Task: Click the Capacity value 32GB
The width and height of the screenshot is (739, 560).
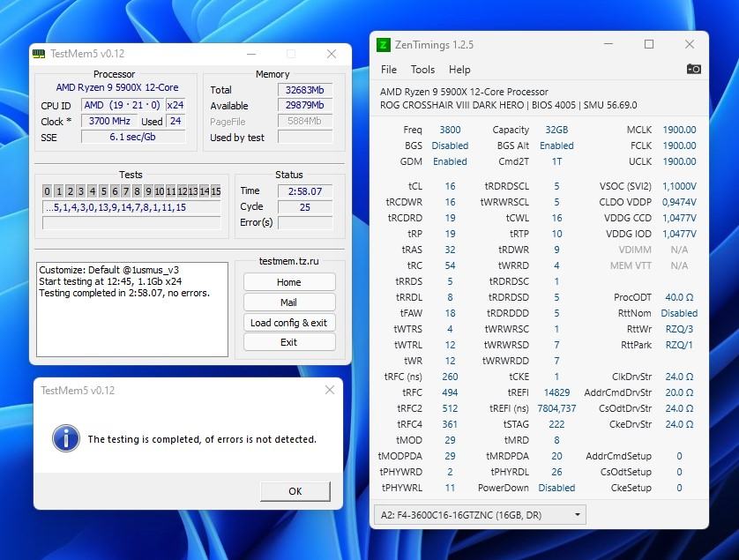Action: tap(556, 130)
